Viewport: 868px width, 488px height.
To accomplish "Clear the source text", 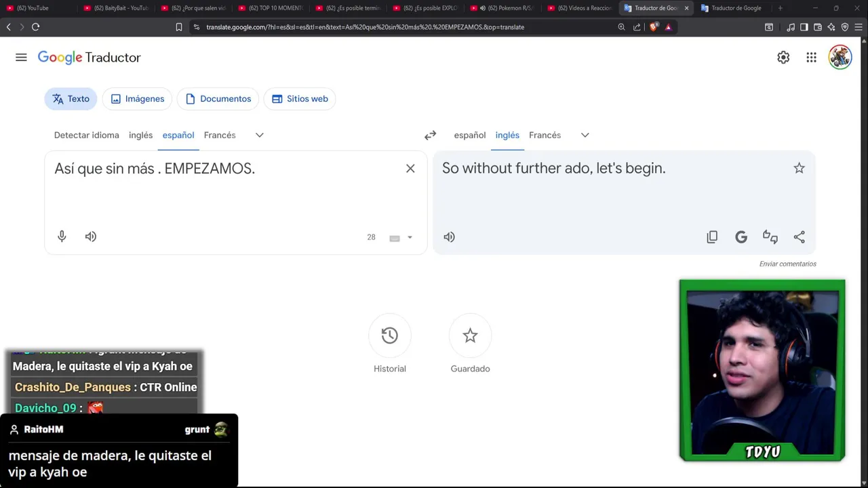I will (x=410, y=168).
